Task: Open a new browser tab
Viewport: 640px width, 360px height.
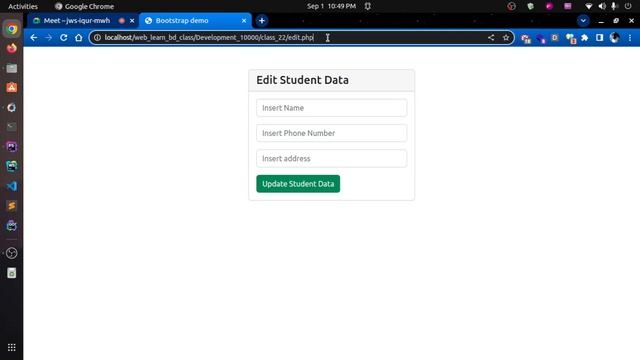Action: 262,20
